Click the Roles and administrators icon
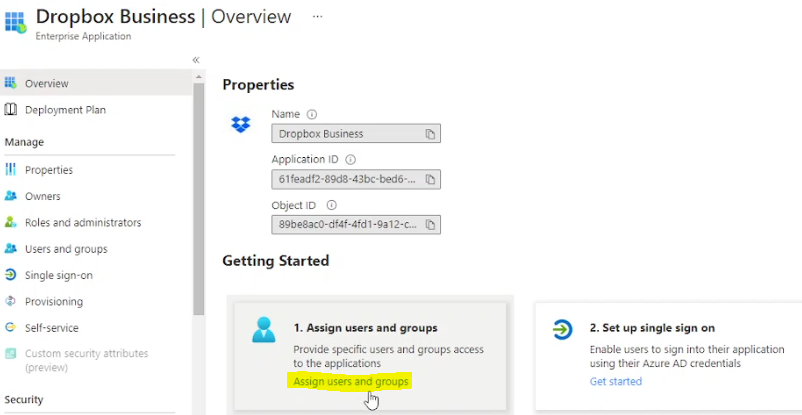 tap(10, 222)
